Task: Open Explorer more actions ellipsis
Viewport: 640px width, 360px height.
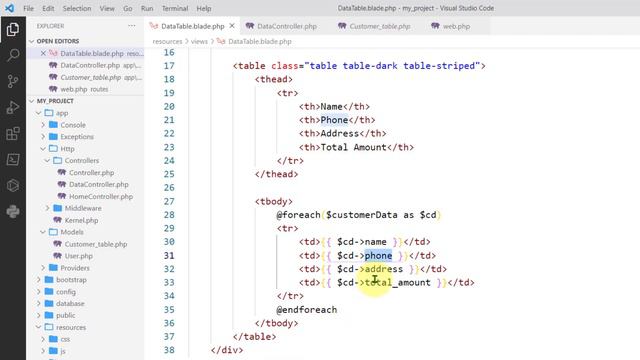Action: pyautogui.click(x=131, y=26)
